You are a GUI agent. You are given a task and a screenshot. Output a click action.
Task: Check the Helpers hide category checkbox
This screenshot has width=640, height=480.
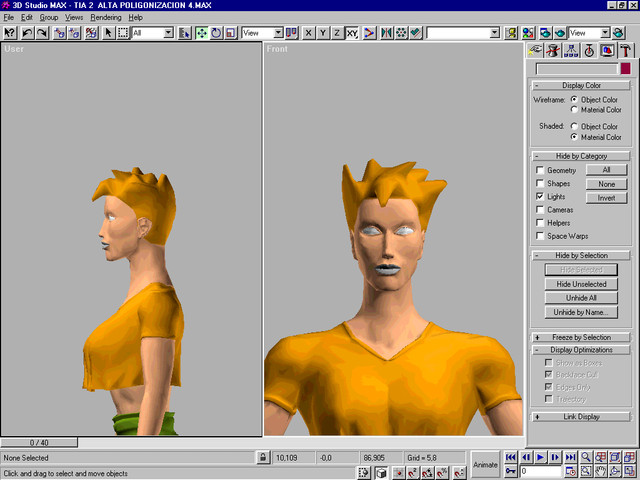click(x=540, y=222)
